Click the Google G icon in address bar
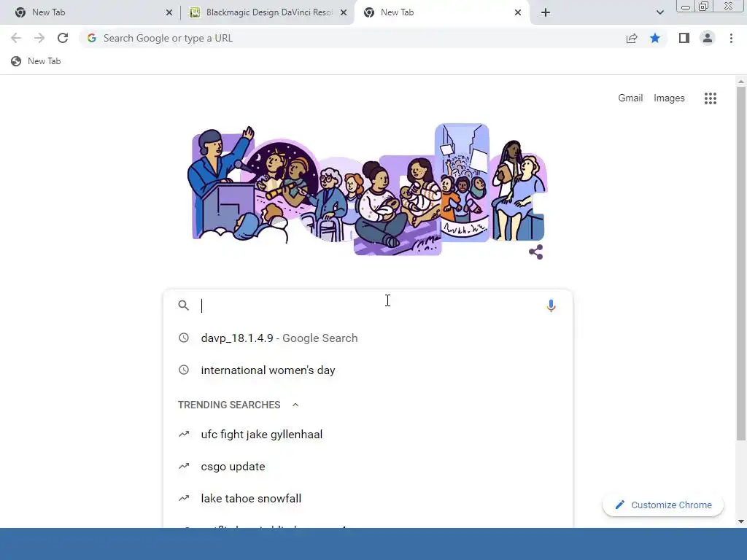This screenshot has height=560, width=747. tap(92, 38)
